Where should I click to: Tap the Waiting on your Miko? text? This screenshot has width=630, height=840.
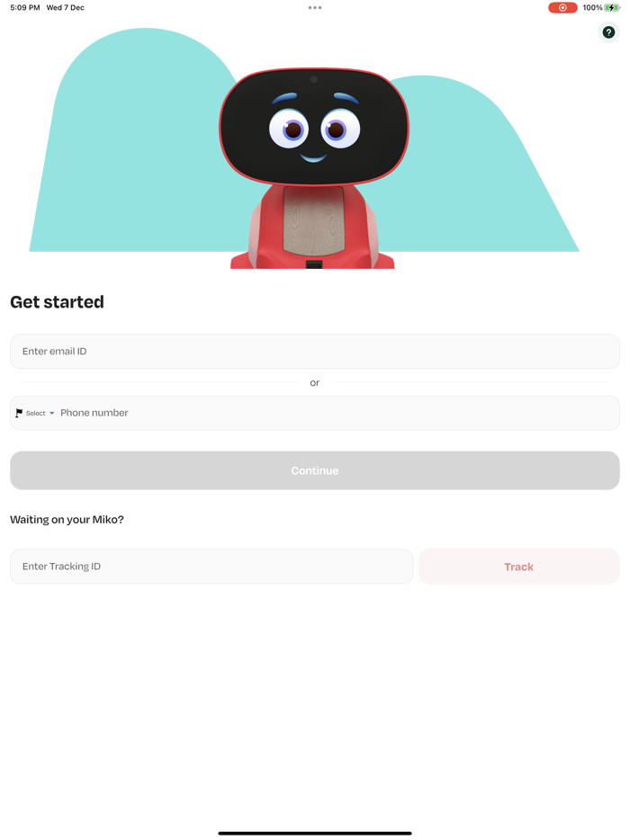tap(67, 520)
